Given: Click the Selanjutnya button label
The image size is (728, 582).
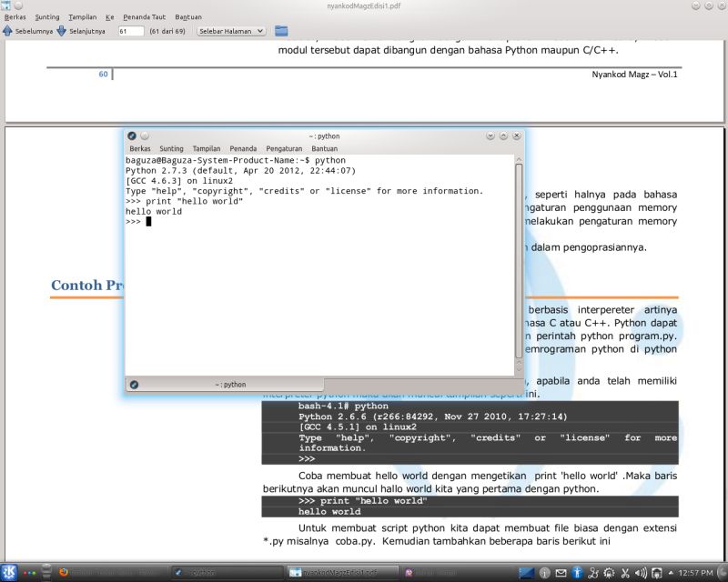Looking at the screenshot, I should [x=87, y=31].
